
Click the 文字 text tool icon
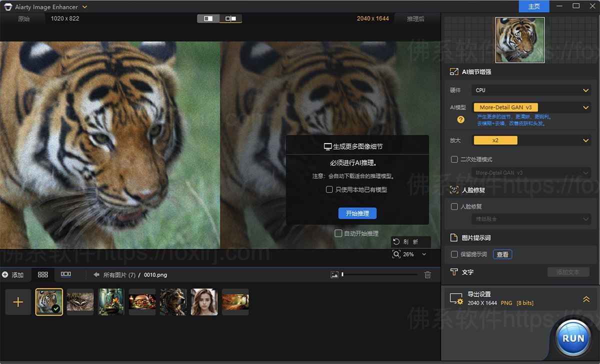point(454,272)
